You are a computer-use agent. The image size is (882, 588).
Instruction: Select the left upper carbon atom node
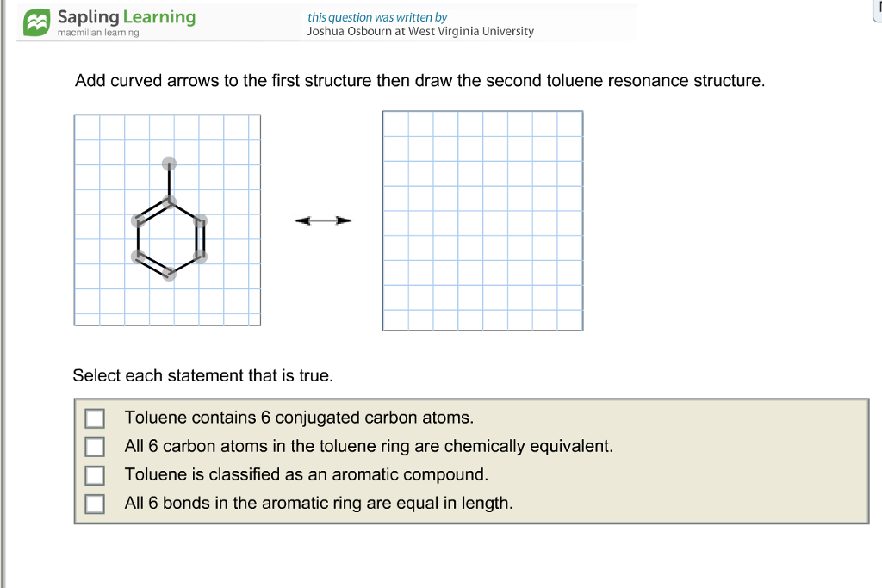coord(136,220)
